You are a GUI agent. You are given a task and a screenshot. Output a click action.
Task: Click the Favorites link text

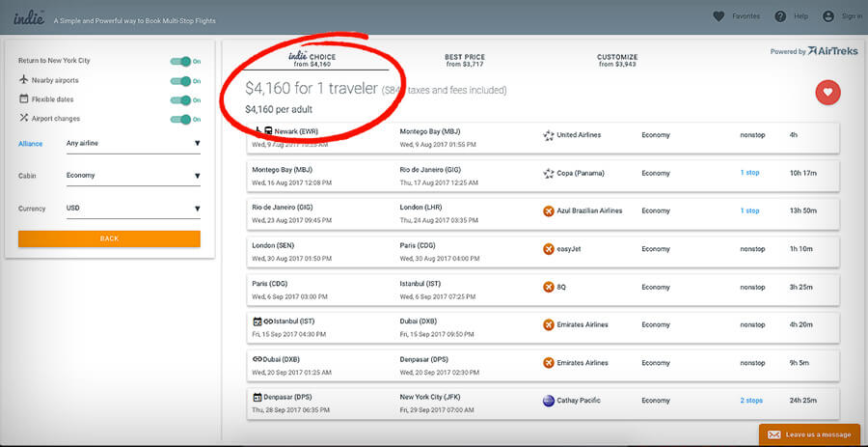click(x=746, y=16)
